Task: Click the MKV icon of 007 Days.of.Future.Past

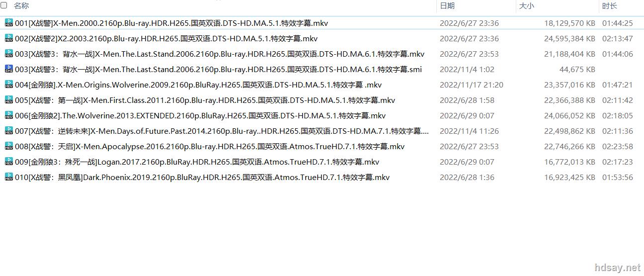Action: pos(9,131)
